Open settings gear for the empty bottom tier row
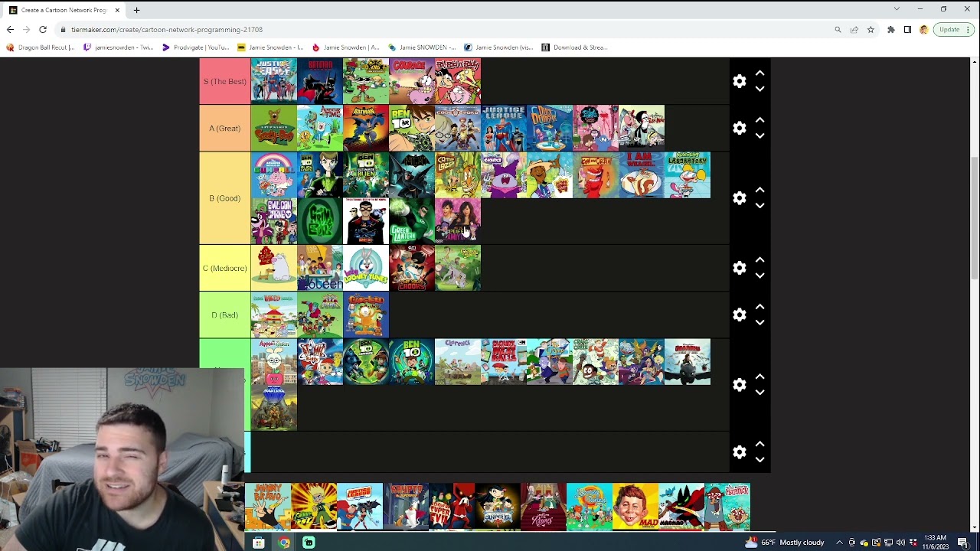Screen dimensions: 980x551 tap(740, 452)
